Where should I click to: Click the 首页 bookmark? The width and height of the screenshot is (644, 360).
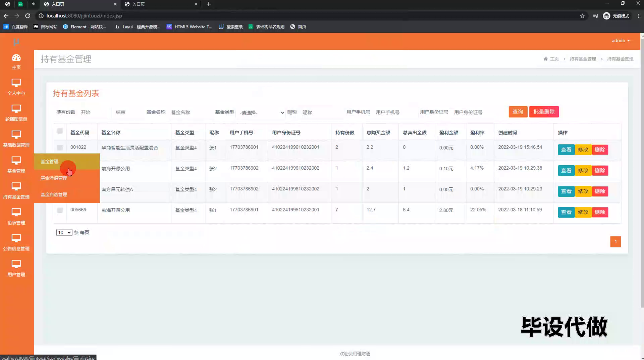click(298, 27)
